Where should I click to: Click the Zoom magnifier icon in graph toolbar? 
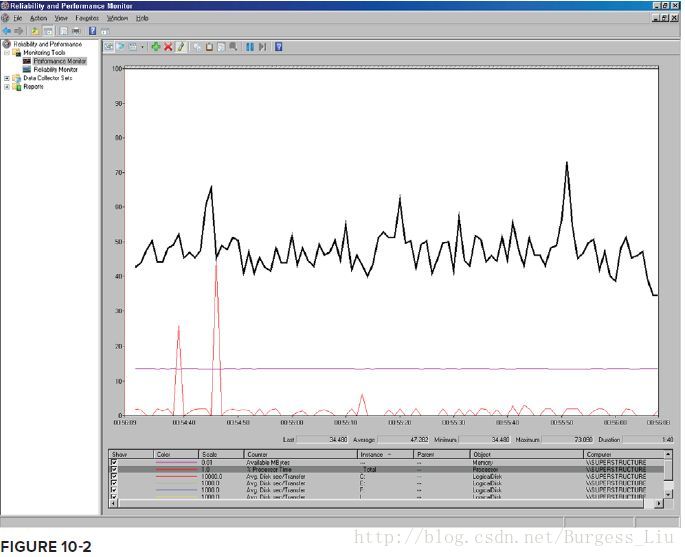click(x=233, y=47)
